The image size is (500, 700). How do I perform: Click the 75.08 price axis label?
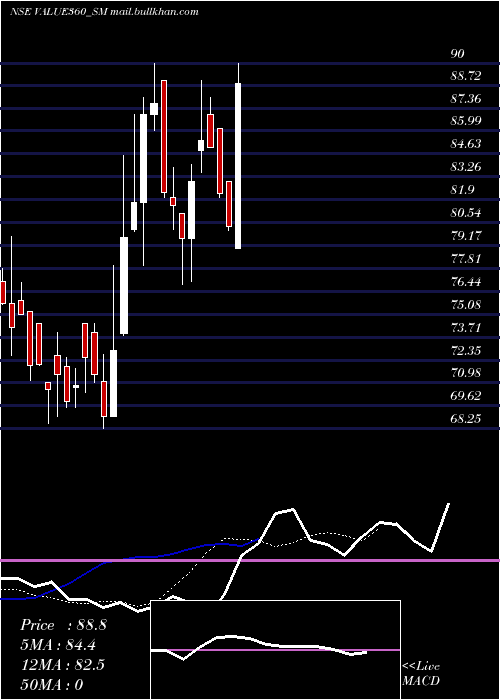466,305
